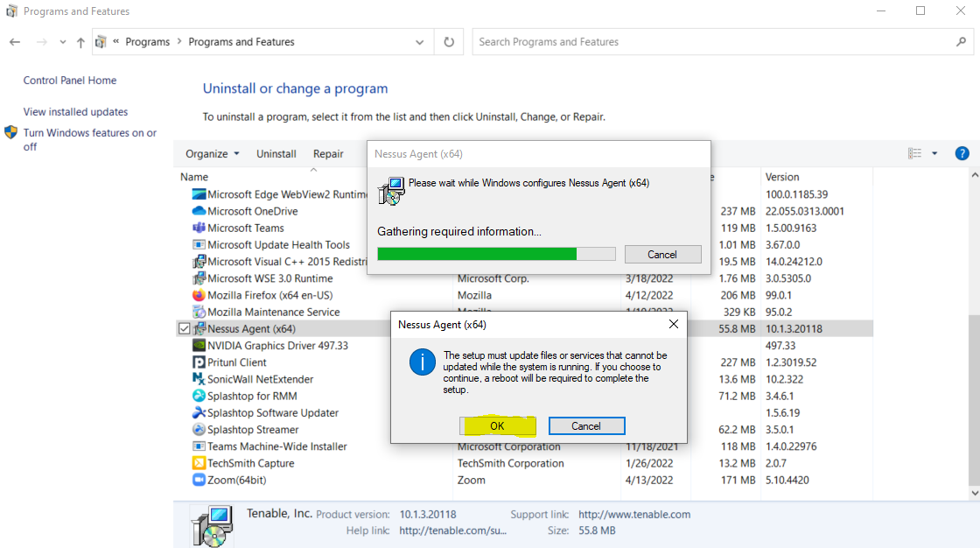Refresh the Programs and Features list
980x548 pixels.
[449, 42]
